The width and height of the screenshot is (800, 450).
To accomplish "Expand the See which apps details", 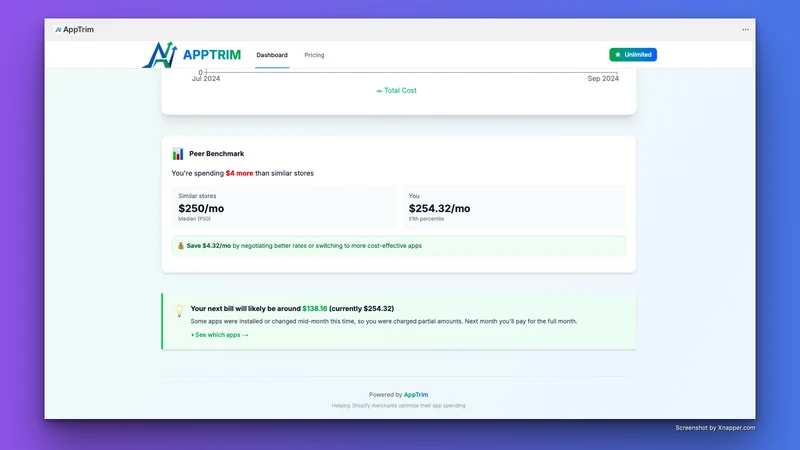I will (x=220, y=335).
